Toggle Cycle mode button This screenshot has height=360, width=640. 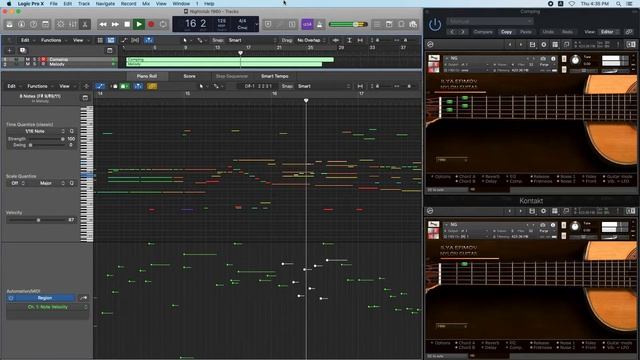pos(163,24)
